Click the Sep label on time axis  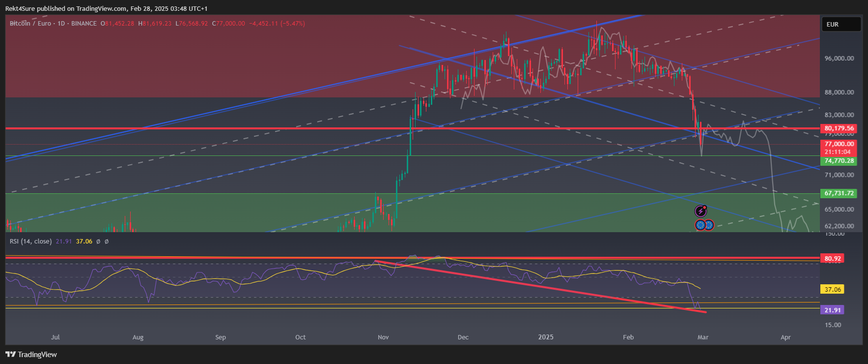point(221,337)
